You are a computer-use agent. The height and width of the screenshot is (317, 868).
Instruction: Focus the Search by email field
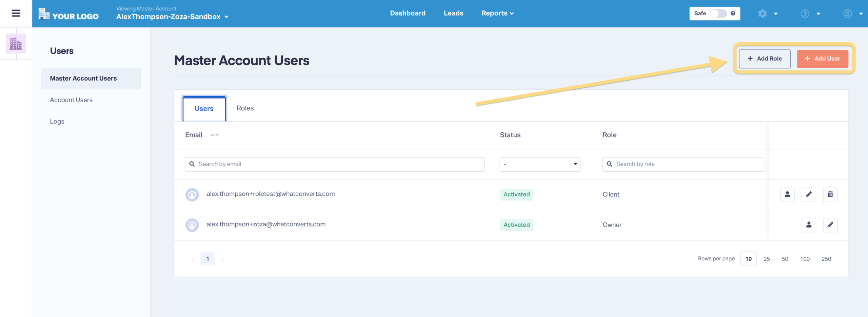[335, 164]
